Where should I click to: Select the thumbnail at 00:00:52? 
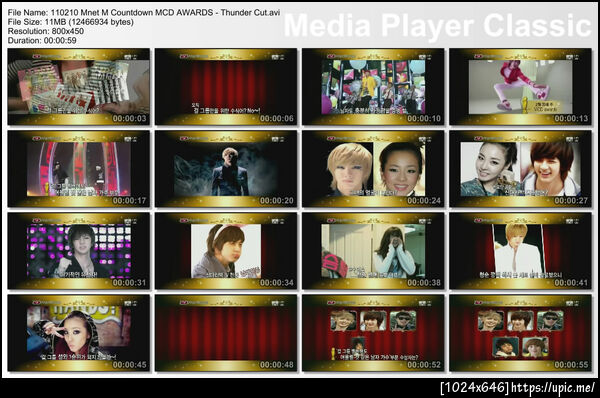[x=373, y=333]
